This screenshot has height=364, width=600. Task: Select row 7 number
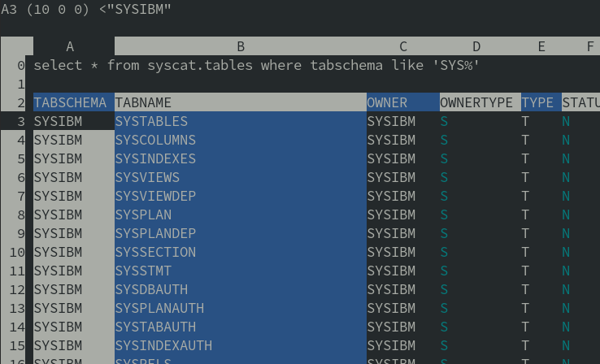click(x=20, y=196)
